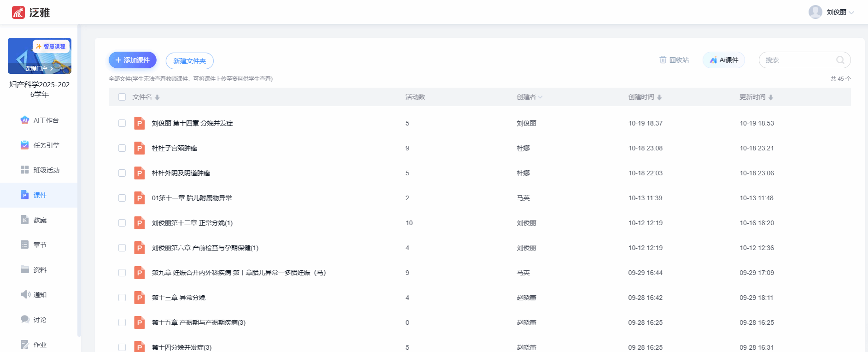Open 任务引擎 from sidebar
The height and width of the screenshot is (352, 868).
coord(25,145)
